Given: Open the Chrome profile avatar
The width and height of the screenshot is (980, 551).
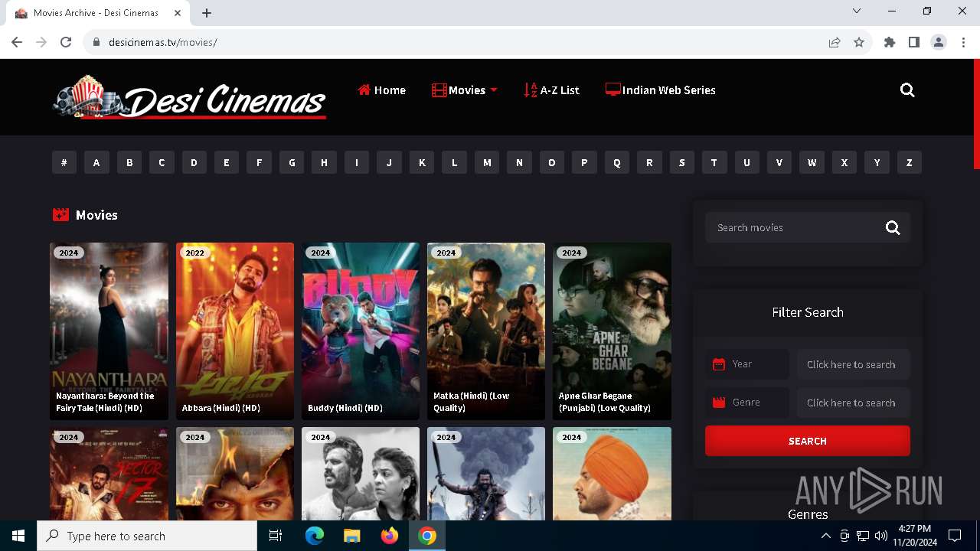Looking at the screenshot, I should point(939,42).
